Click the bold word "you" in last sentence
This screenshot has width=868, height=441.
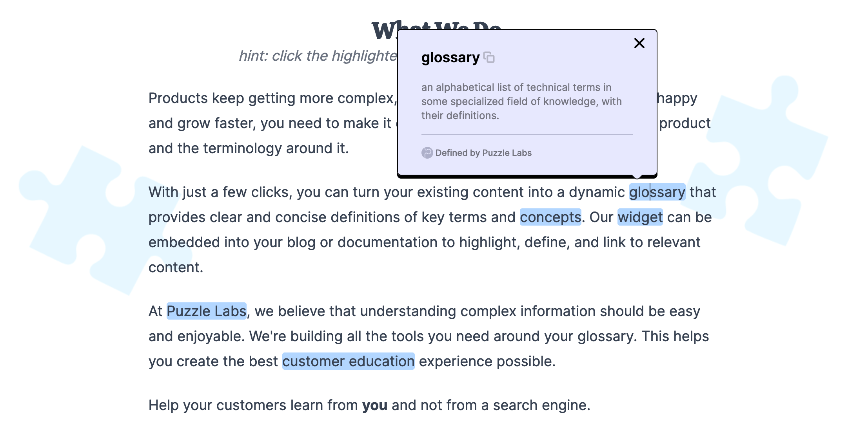pos(374,405)
